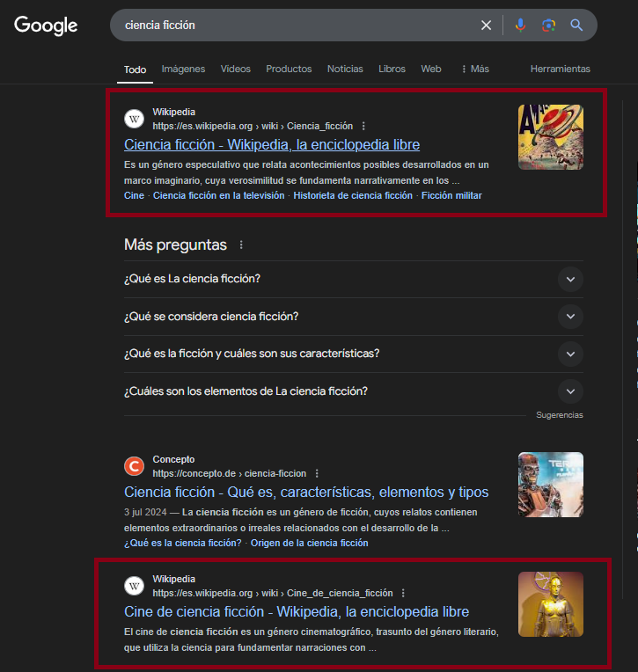Open the Más menu
The image size is (638, 672).
click(x=475, y=69)
